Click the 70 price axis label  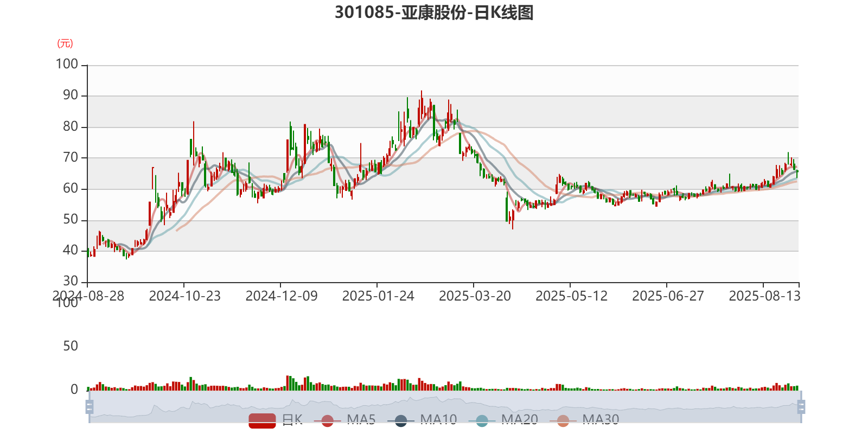71,157
